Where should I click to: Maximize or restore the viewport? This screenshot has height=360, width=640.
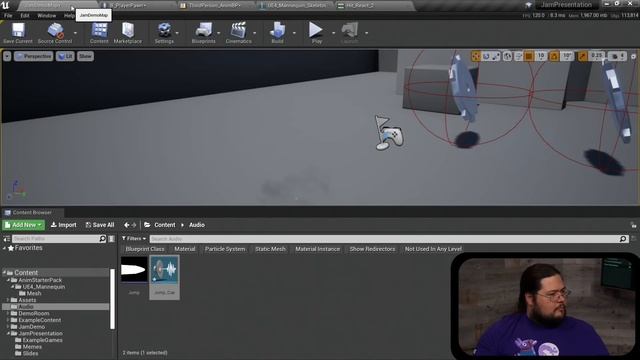point(633,56)
